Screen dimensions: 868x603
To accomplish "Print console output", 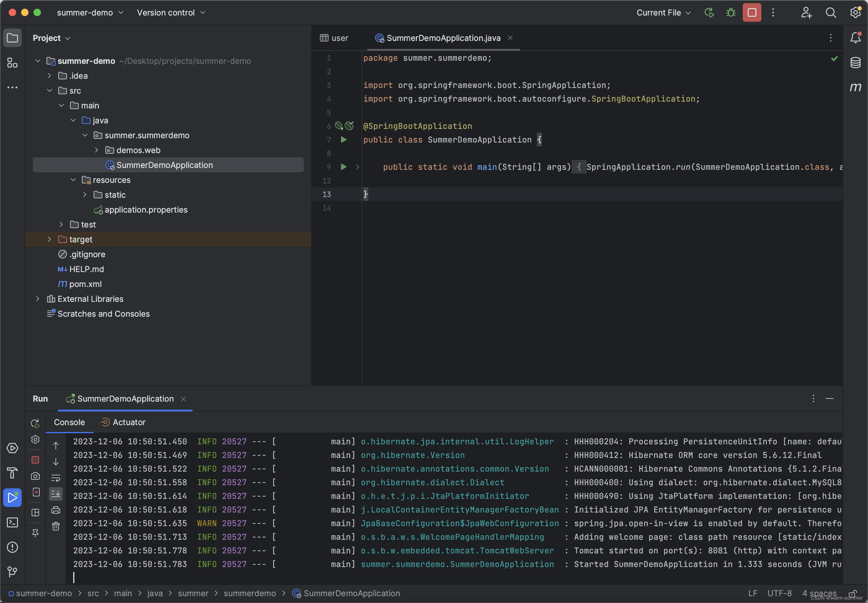I will tap(55, 510).
